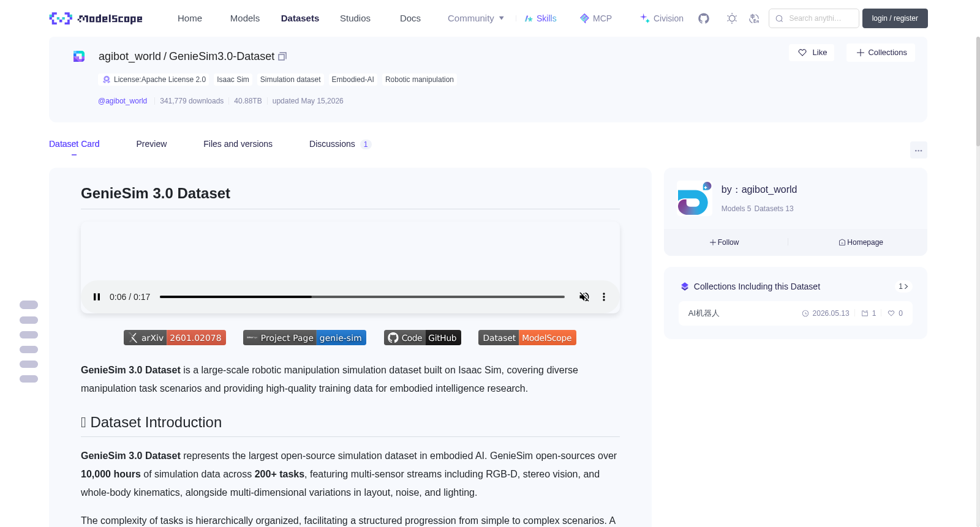Click the heart icon in AI机器人 row
Viewport: 980px width, 527px height.
pyautogui.click(x=891, y=313)
